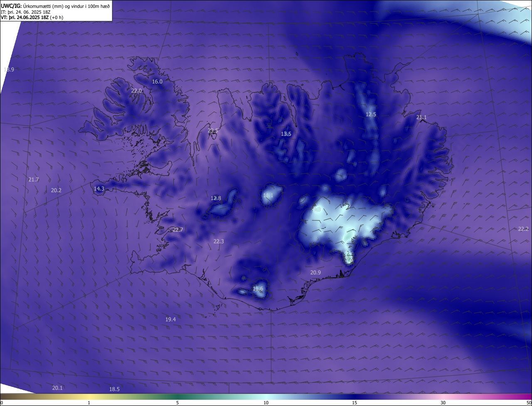Click the 0 tick on color scale
532x406 pixels.
tap(1, 403)
